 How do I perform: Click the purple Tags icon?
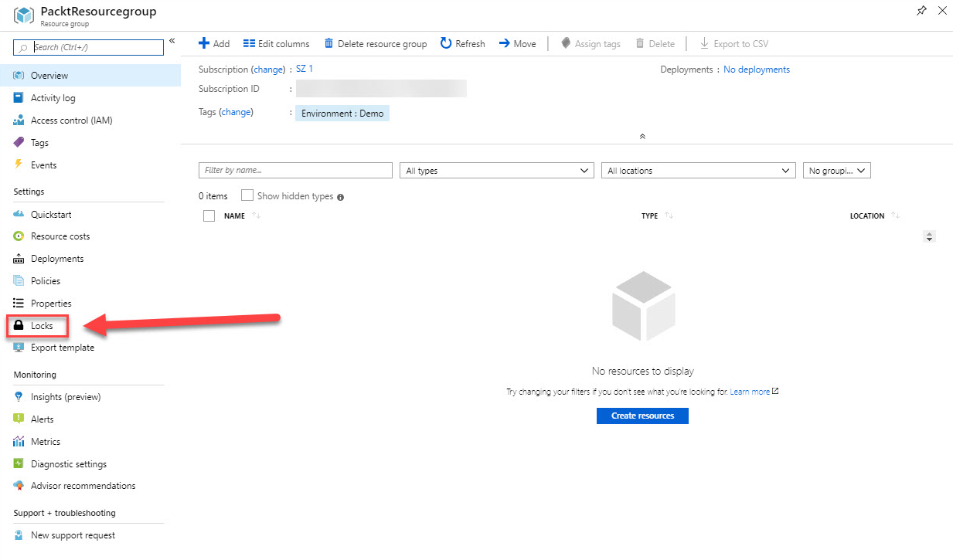(19, 143)
